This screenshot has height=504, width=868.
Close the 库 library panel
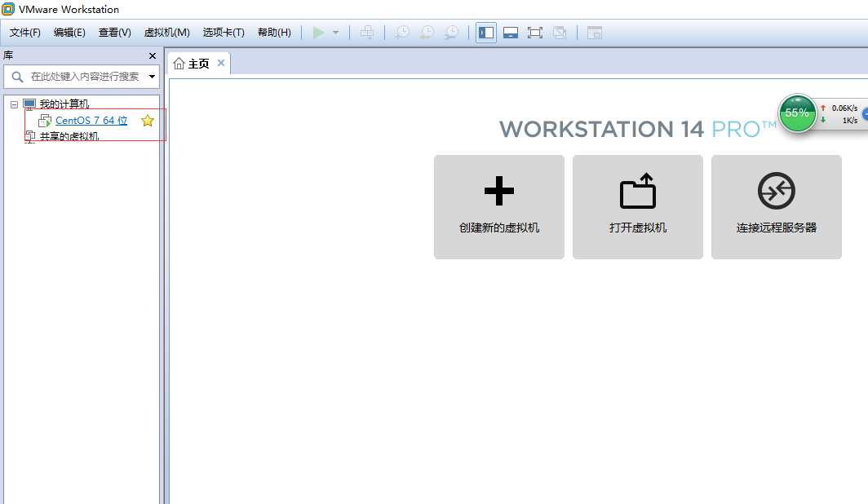pos(153,56)
